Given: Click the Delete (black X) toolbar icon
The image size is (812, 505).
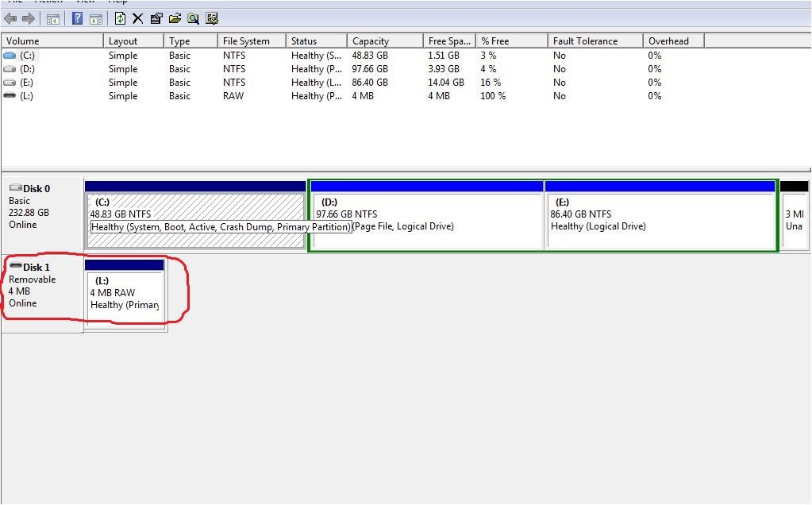Looking at the screenshot, I should (x=137, y=18).
